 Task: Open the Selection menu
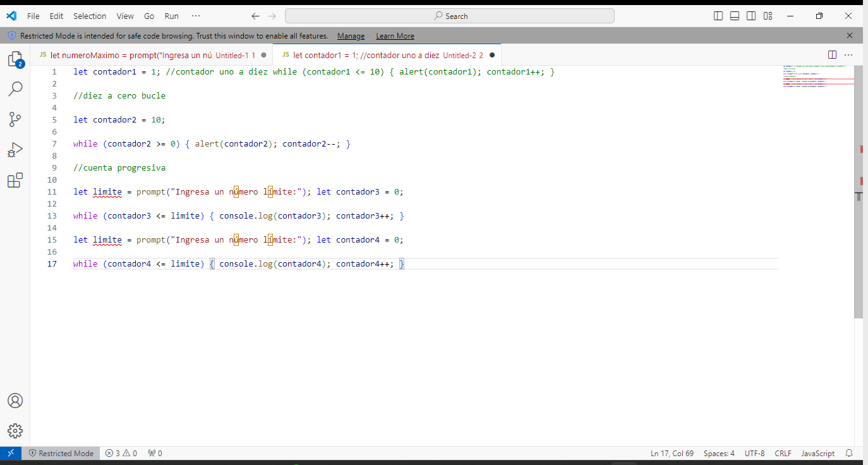pyautogui.click(x=90, y=16)
